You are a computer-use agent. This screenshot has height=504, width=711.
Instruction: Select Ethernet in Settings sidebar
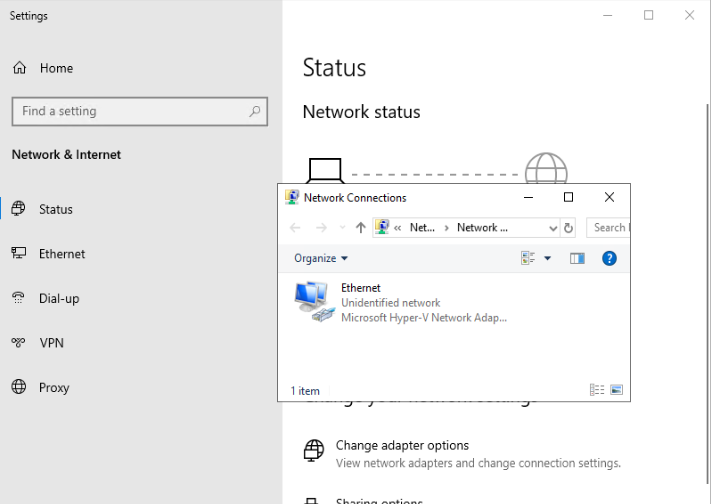pos(62,254)
